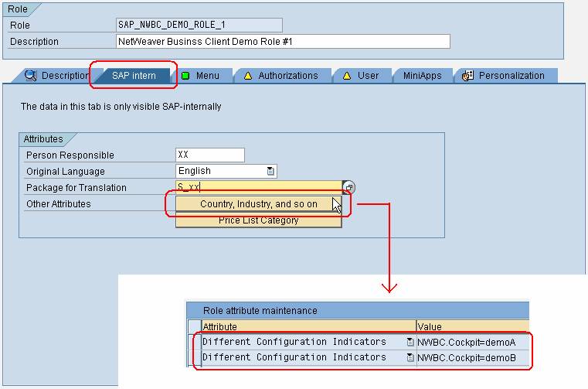Viewport: 588px width, 389px height.
Task: Click the role Description text field
Action: click(x=283, y=41)
